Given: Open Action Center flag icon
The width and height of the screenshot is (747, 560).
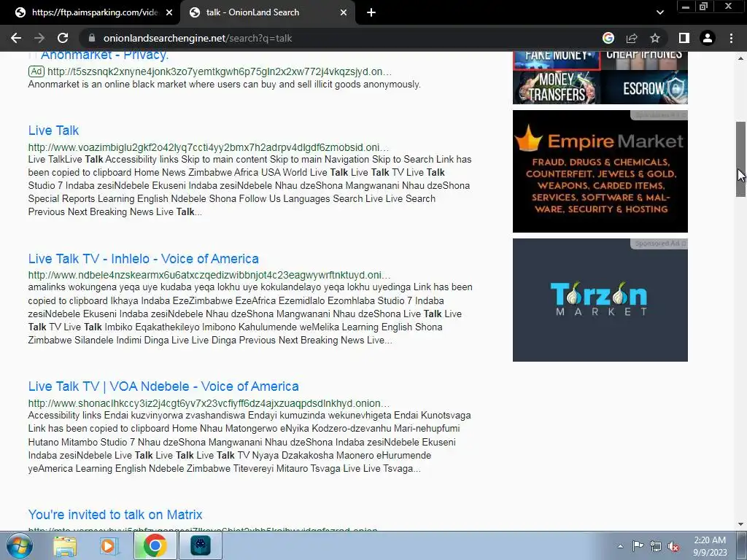Looking at the screenshot, I should [638, 545].
